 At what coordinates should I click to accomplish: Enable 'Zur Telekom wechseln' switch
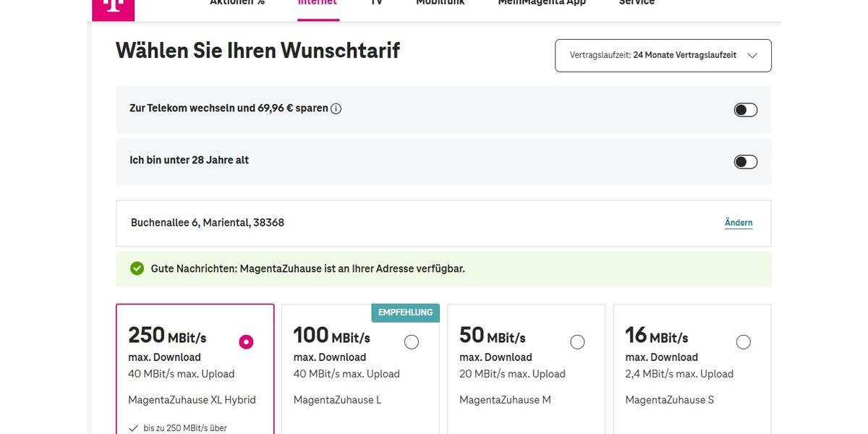coord(746,110)
